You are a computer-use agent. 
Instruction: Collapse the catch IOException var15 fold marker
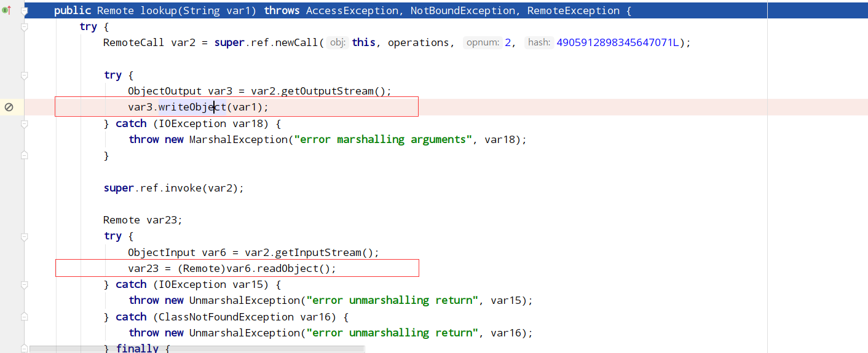25,285
